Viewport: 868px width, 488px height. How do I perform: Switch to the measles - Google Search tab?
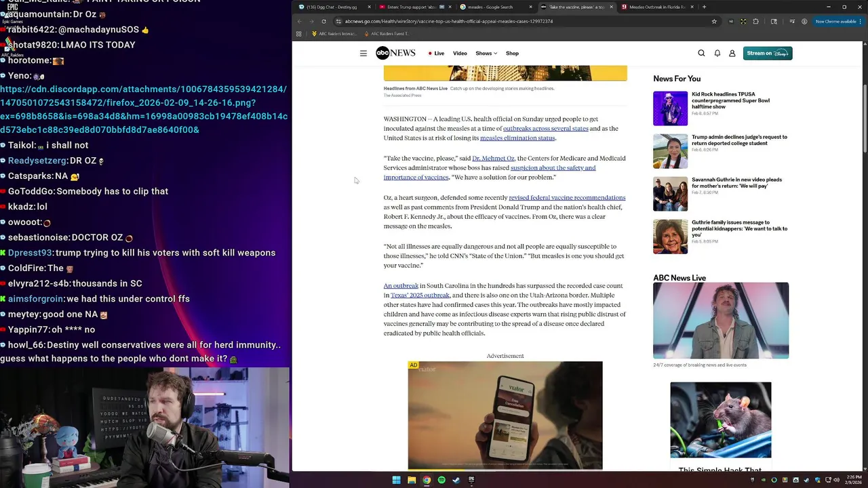click(494, 7)
